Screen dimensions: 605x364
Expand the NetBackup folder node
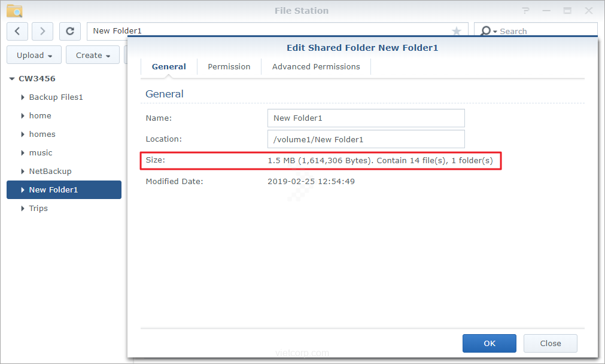point(23,172)
